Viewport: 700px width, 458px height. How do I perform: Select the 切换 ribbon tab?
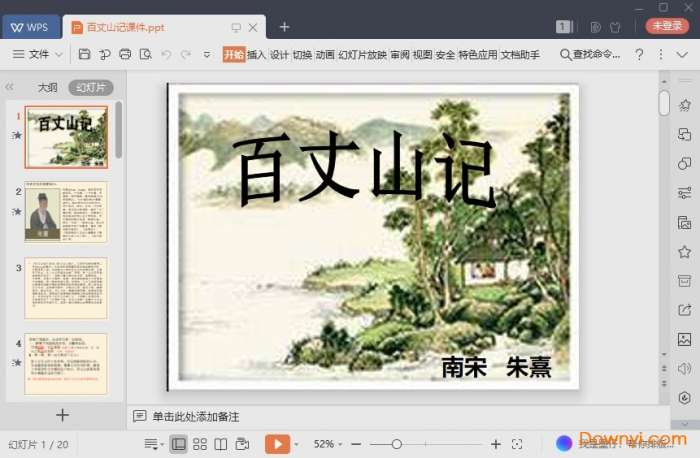coord(302,54)
